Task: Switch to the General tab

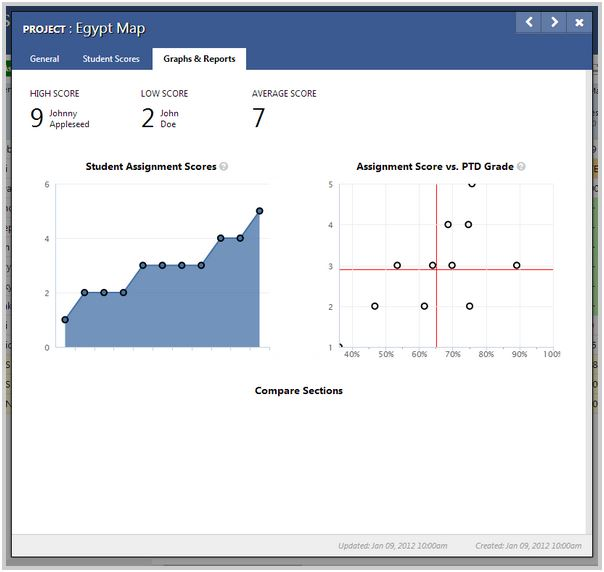Action: 45,59
